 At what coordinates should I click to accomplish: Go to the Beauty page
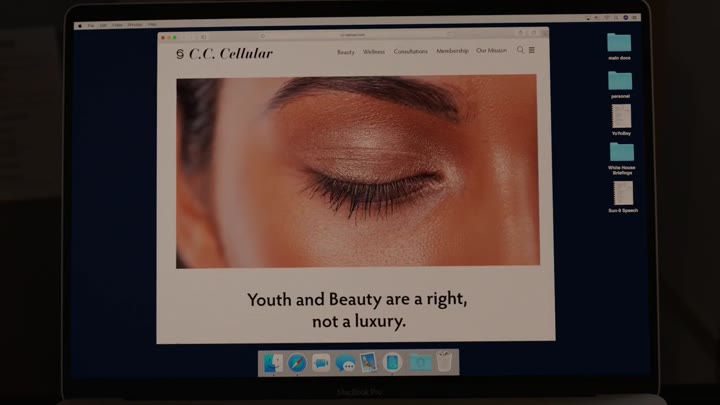click(345, 51)
